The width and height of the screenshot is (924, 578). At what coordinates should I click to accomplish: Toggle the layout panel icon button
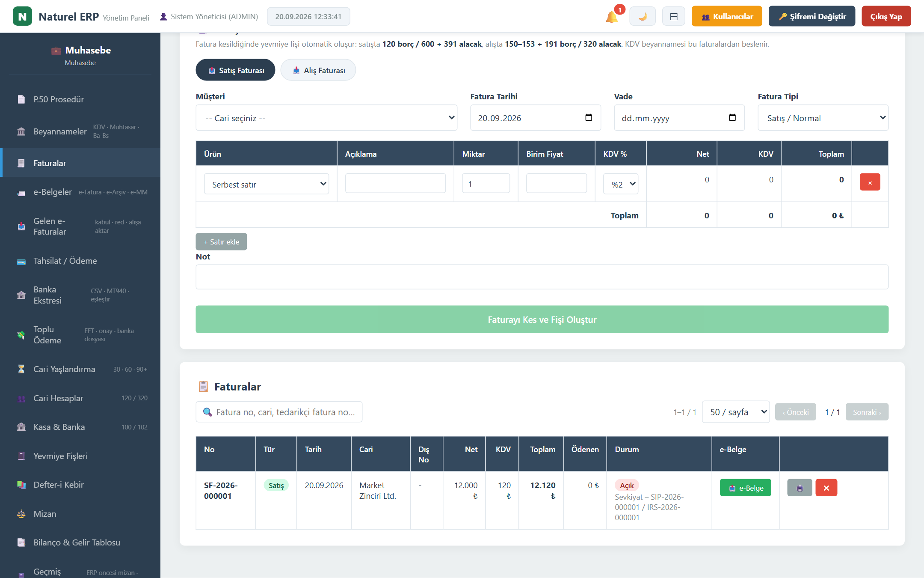tap(674, 17)
